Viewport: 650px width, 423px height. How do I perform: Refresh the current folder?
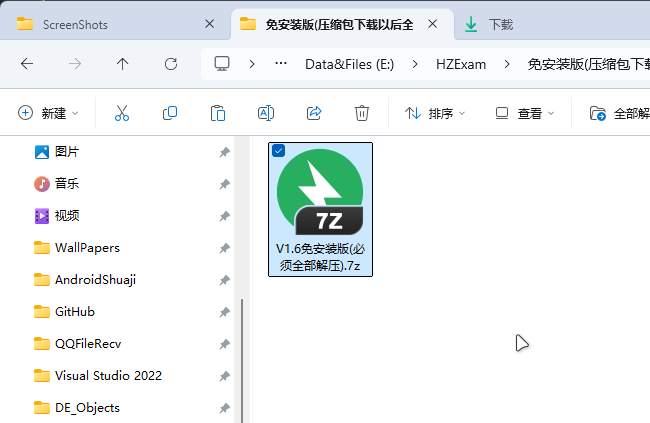point(171,64)
